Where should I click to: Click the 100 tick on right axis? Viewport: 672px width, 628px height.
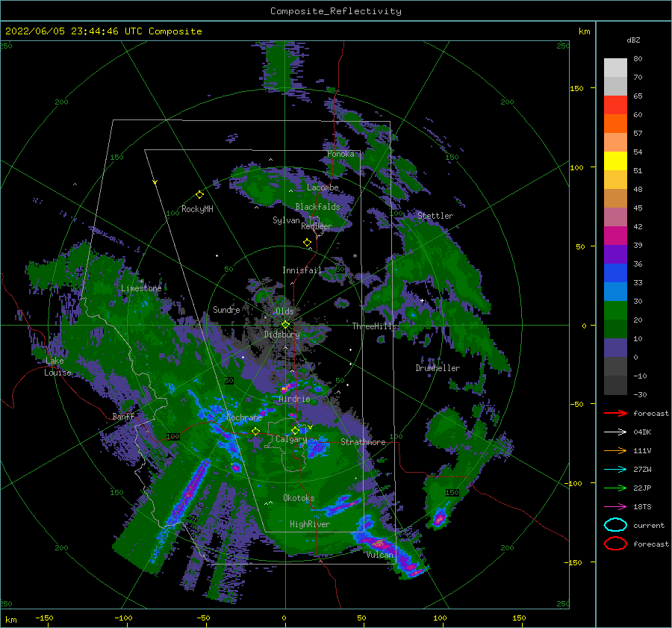click(576, 167)
